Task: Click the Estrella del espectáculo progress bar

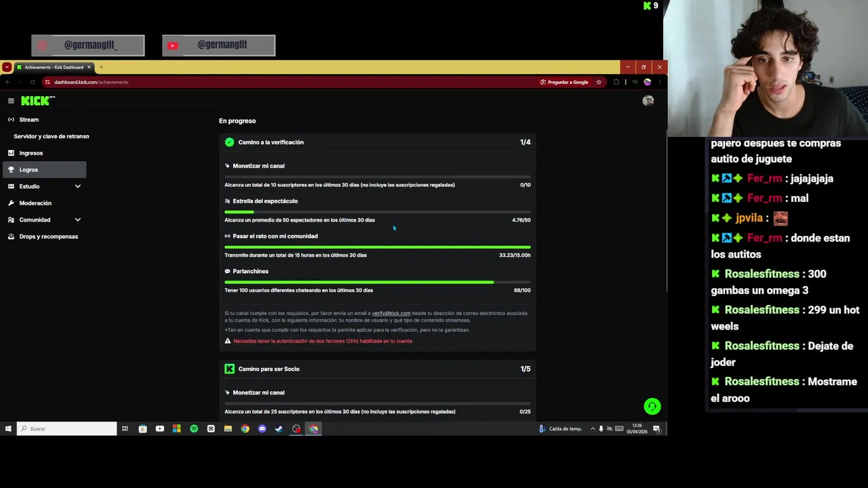Action: (378, 212)
